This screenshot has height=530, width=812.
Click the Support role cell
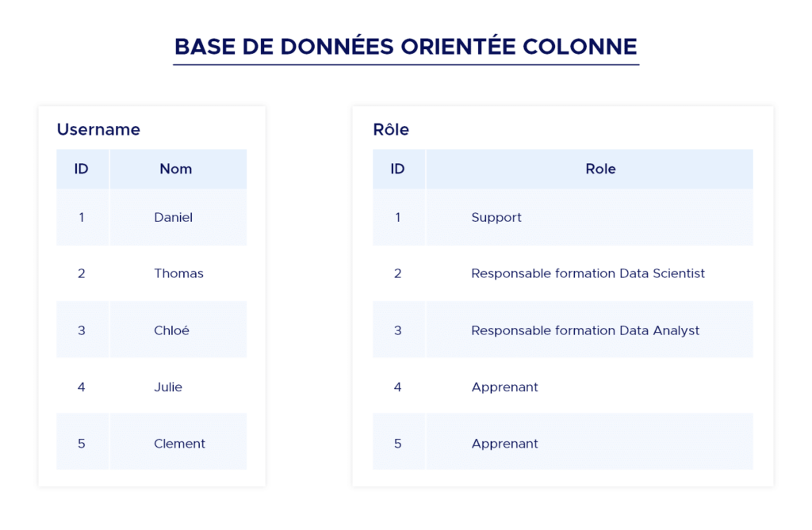496,217
